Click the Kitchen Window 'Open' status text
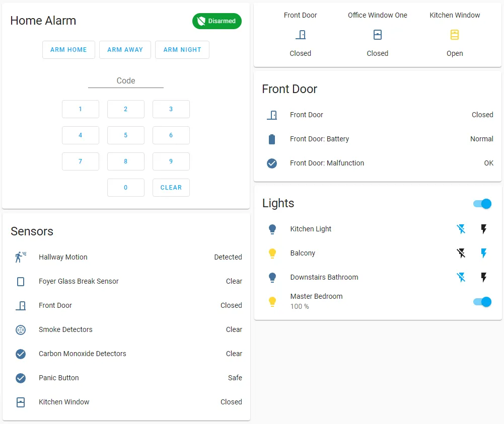 (x=455, y=53)
